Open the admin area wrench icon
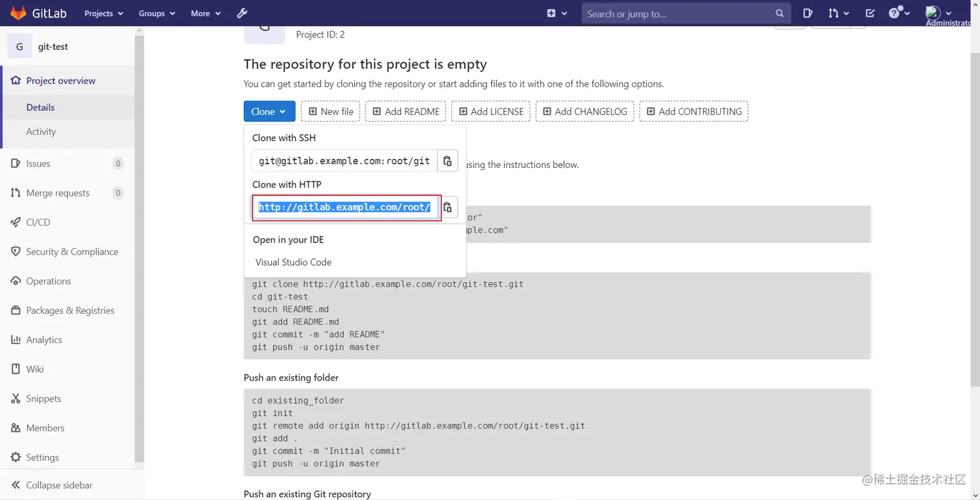The height and width of the screenshot is (500, 980). click(242, 13)
